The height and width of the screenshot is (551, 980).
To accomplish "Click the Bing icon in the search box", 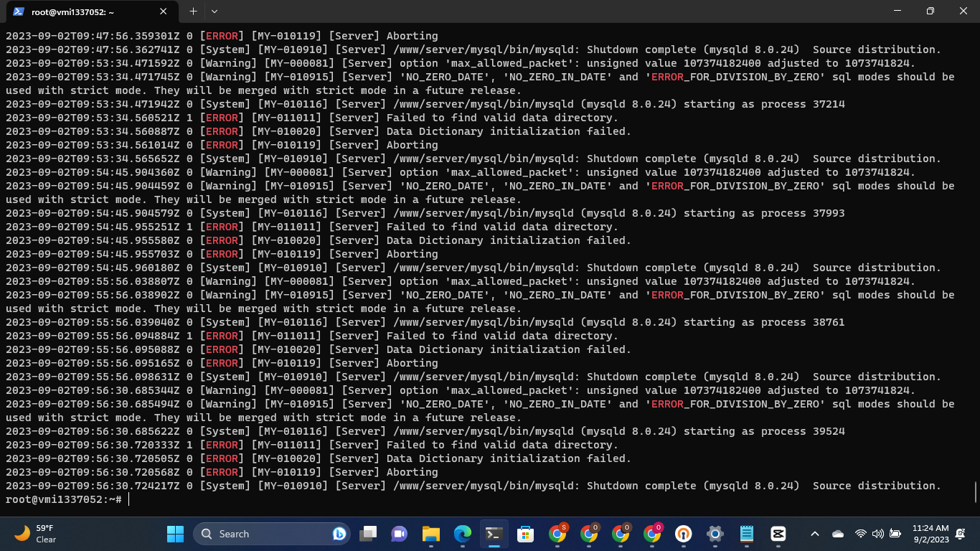I will [339, 534].
